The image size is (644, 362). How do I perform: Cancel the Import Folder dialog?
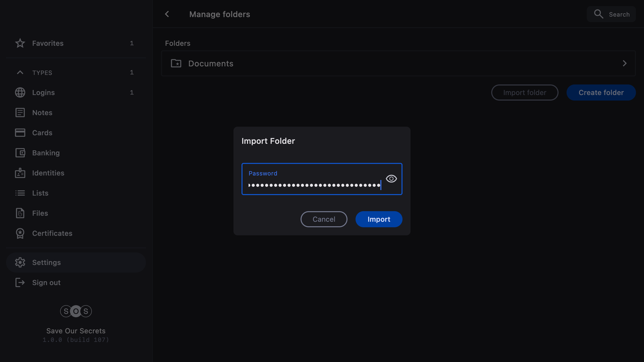324,219
